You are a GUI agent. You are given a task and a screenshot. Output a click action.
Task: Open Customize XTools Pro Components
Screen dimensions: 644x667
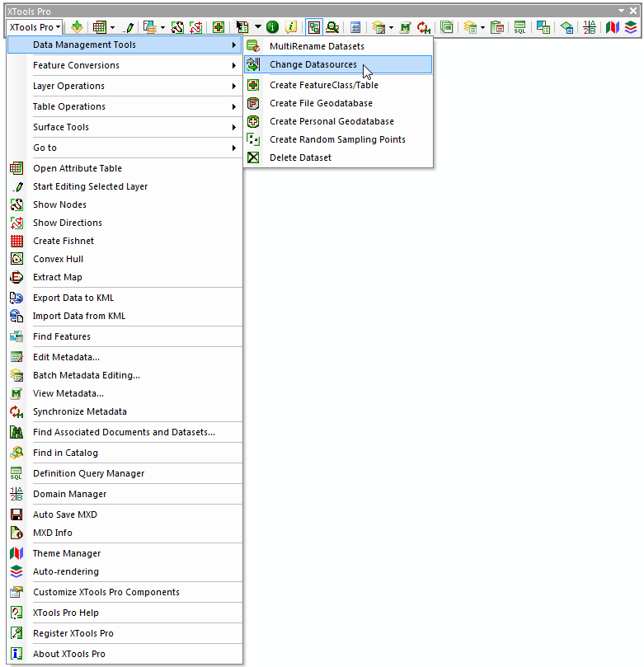pyautogui.click(x=125, y=592)
